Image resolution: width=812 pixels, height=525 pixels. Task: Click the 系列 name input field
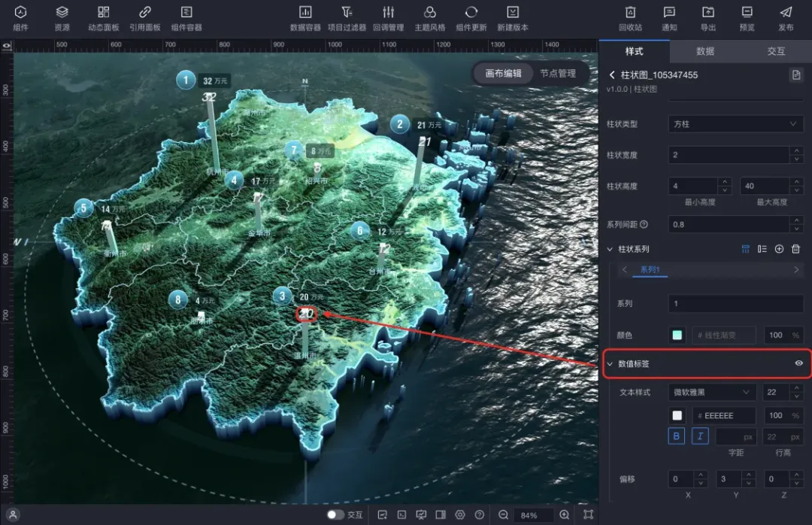[x=735, y=303]
